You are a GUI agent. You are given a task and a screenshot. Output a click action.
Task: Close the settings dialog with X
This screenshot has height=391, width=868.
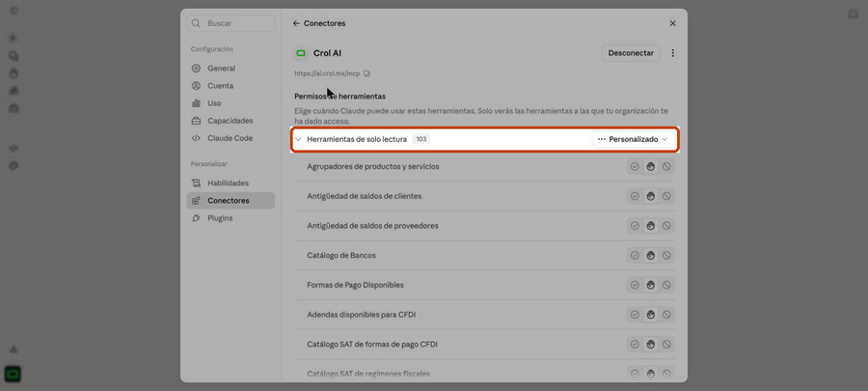672,23
